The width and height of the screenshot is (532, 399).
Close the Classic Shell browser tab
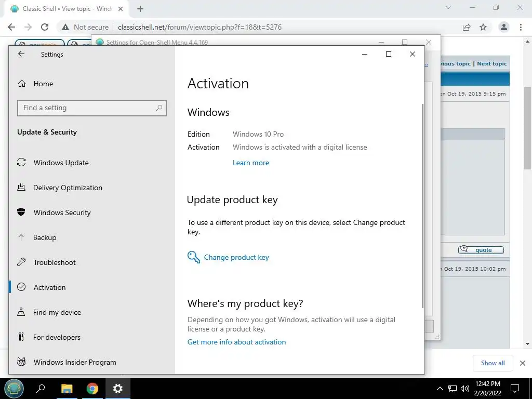[x=121, y=9]
